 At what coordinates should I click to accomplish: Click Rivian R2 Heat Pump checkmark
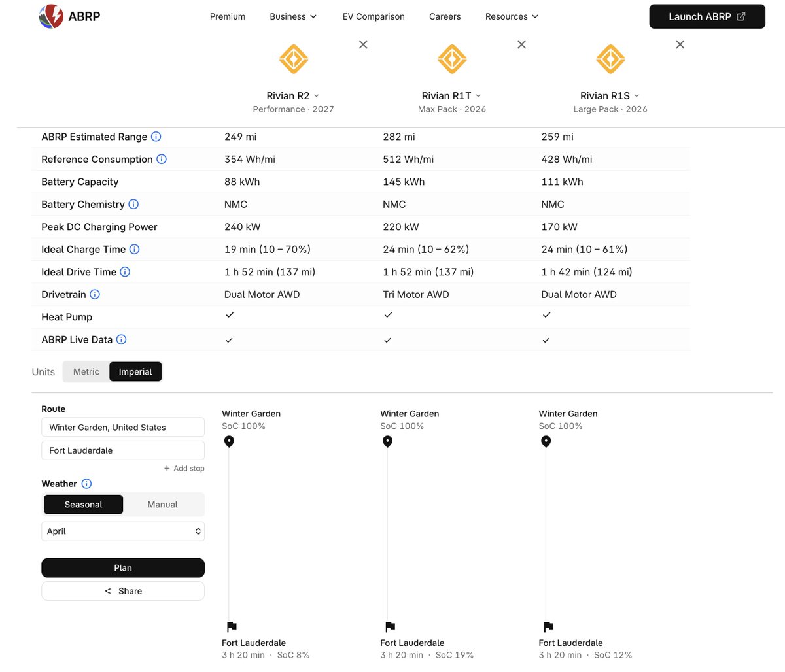[x=230, y=315]
